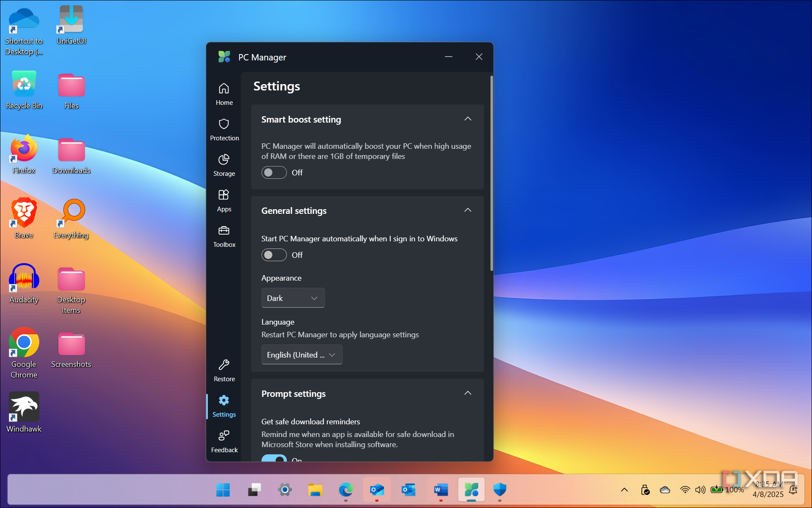Open Wi-Fi network status in tray
This screenshot has height=508, width=812.
[685, 490]
